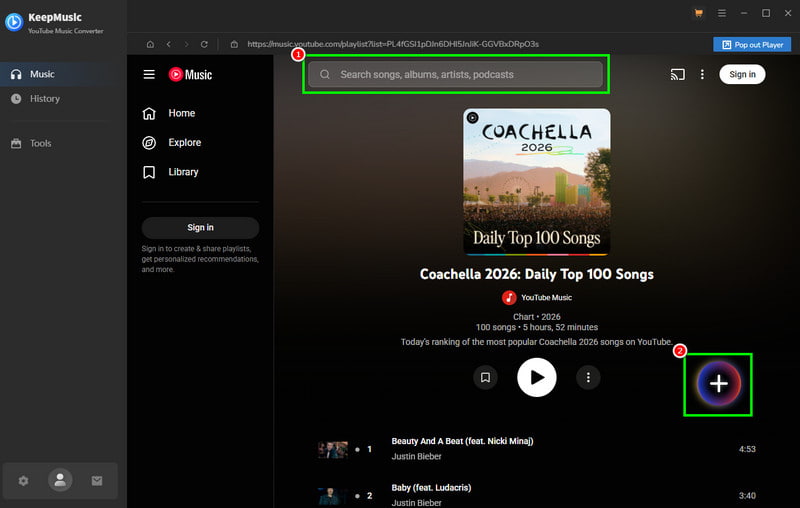Select Music in the KeepMusic sidebar
The image size is (800, 508).
pyautogui.click(x=61, y=74)
